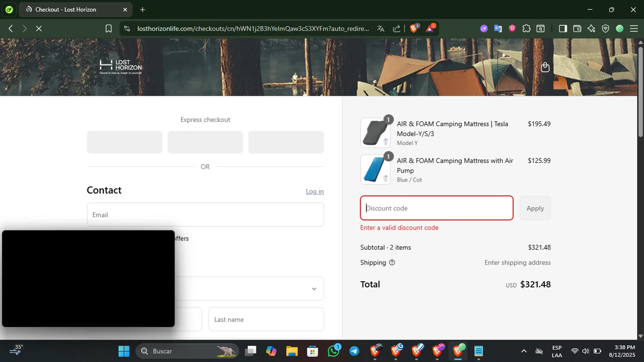The height and width of the screenshot is (362, 644).
Task: Click the Shipping info question mark icon
Action: pos(392,262)
